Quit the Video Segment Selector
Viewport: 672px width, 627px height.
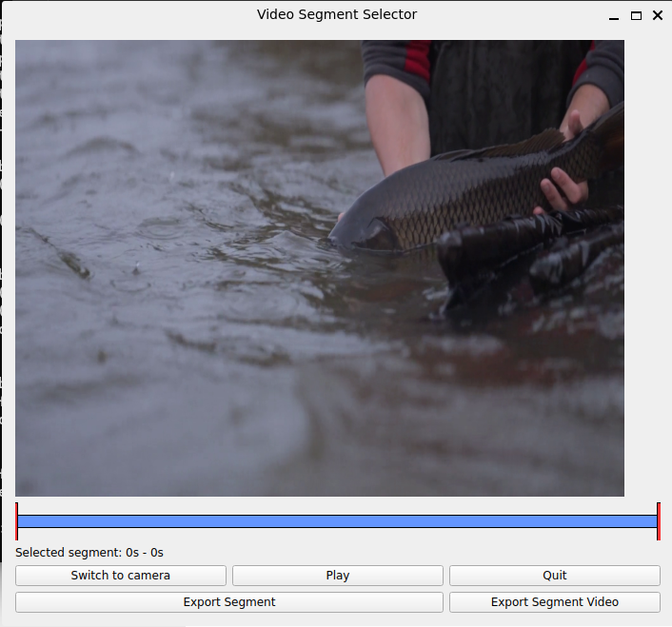555,576
